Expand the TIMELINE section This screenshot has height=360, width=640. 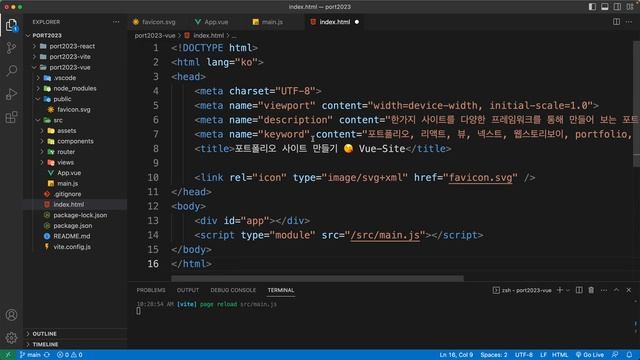[76, 344]
